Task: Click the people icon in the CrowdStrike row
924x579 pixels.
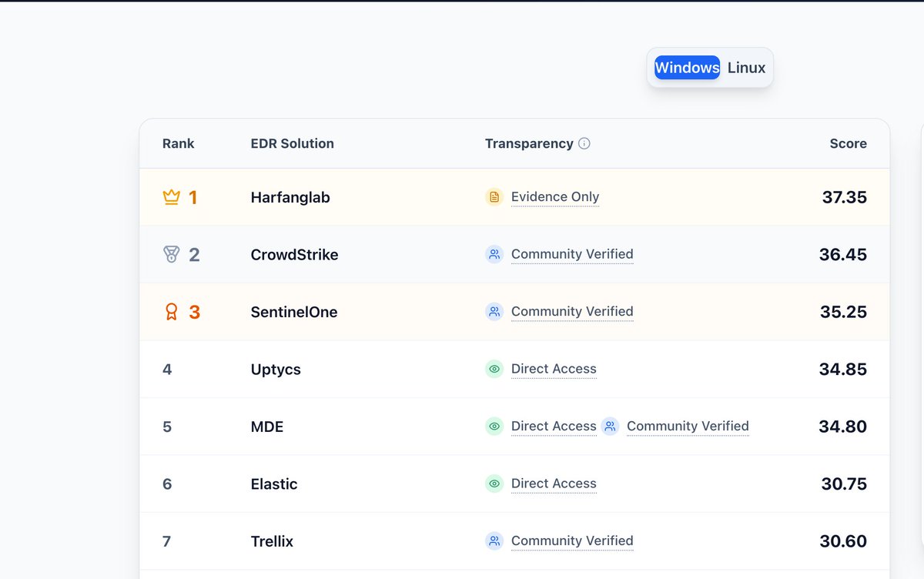Action: tap(494, 254)
